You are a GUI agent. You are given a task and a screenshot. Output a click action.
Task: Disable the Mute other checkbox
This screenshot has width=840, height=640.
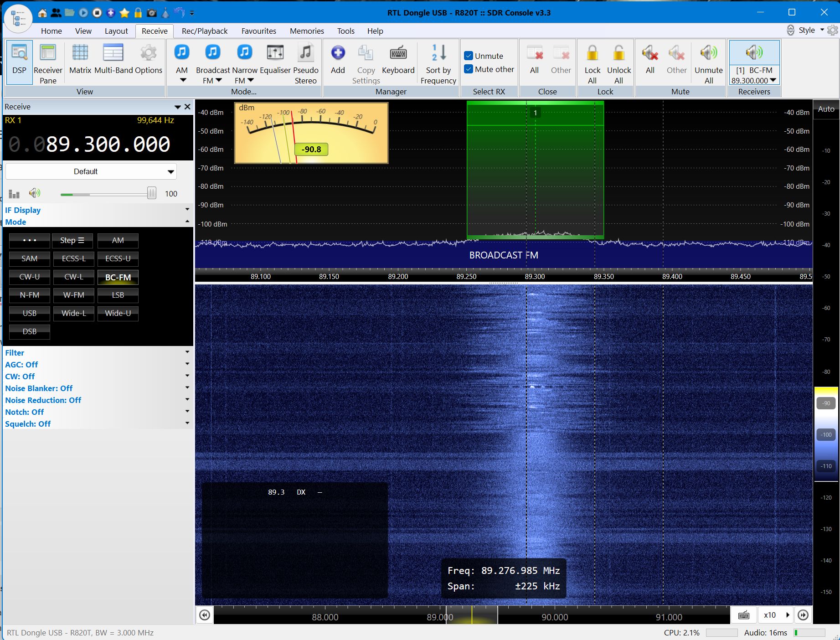click(x=469, y=69)
